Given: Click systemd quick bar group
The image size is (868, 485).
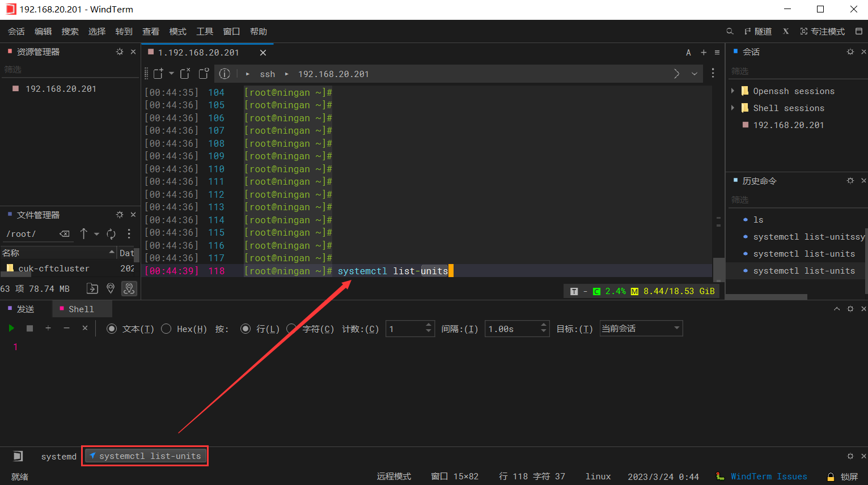Looking at the screenshot, I should click(x=58, y=457).
